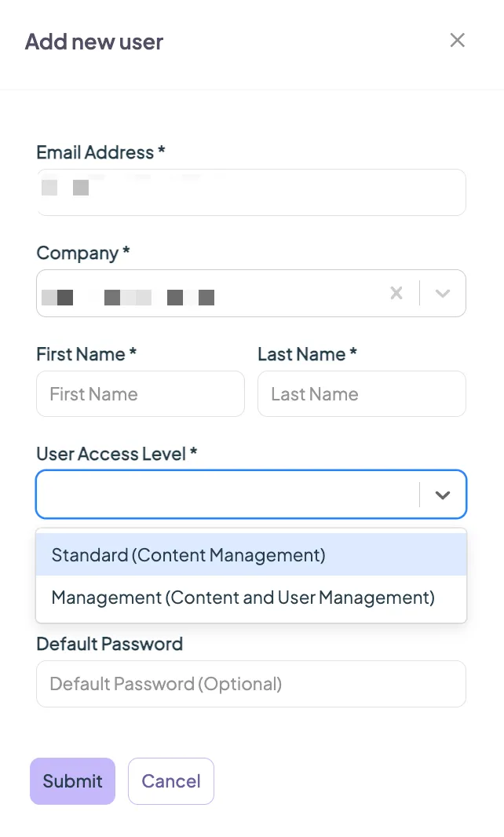Click the Default Password field
The width and height of the screenshot is (504, 837).
point(251,684)
